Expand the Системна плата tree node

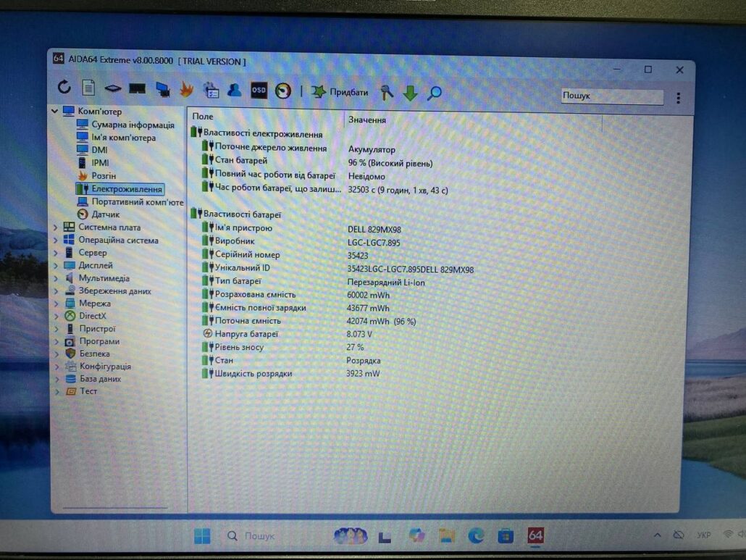(x=56, y=227)
